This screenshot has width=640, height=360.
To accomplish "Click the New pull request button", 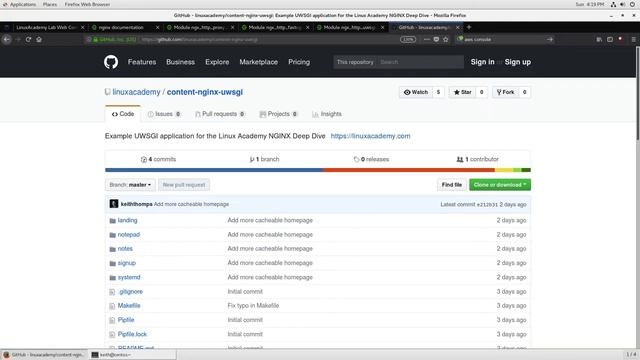I will click(x=184, y=185).
